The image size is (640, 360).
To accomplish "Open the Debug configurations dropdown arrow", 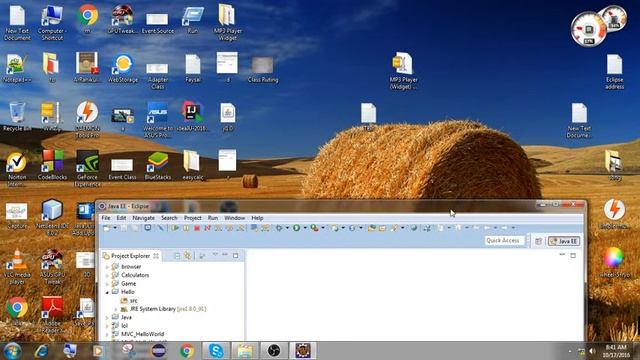I will [287, 228].
